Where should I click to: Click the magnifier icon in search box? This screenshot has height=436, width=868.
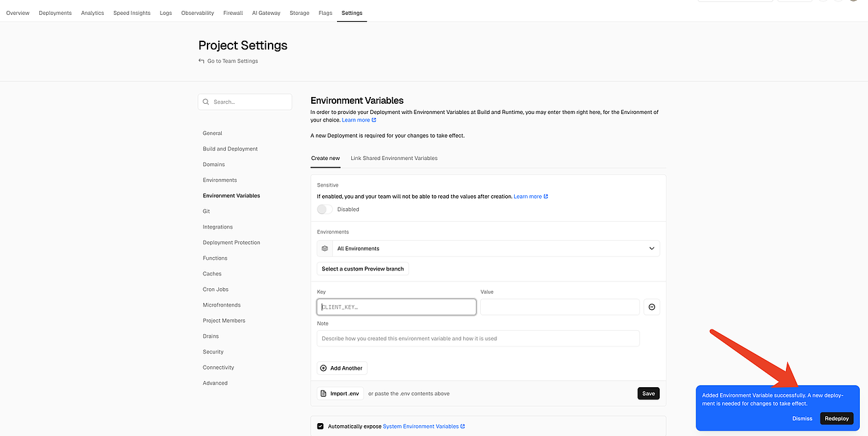click(206, 102)
